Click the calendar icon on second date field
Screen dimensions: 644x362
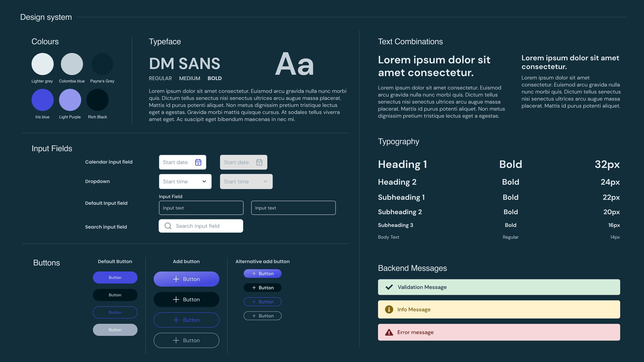259,162
